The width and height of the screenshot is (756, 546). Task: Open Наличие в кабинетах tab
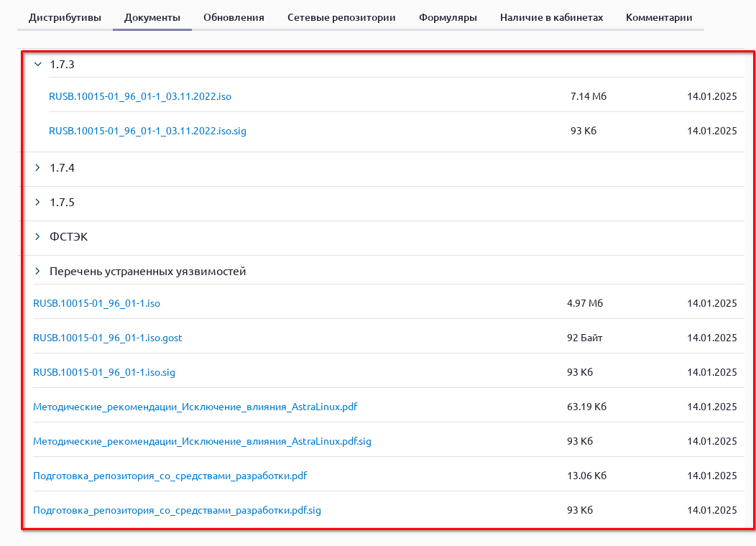[551, 17]
